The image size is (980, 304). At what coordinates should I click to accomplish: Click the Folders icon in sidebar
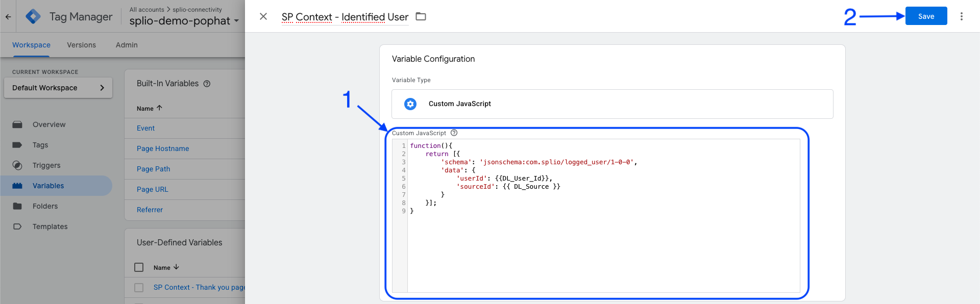click(17, 206)
